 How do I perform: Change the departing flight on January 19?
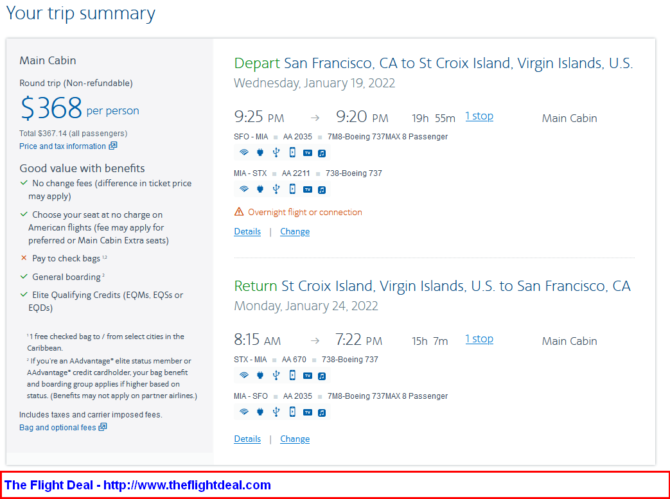(295, 232)
